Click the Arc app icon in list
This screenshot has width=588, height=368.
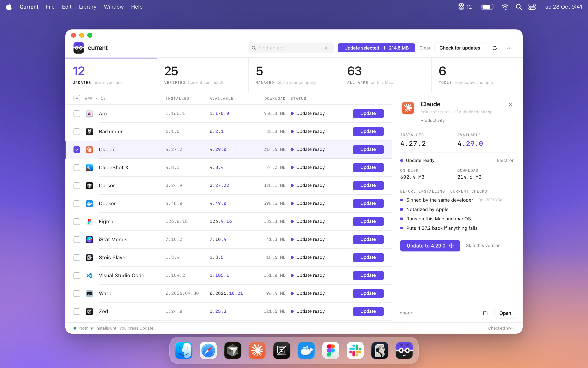[x=89, y=114]
